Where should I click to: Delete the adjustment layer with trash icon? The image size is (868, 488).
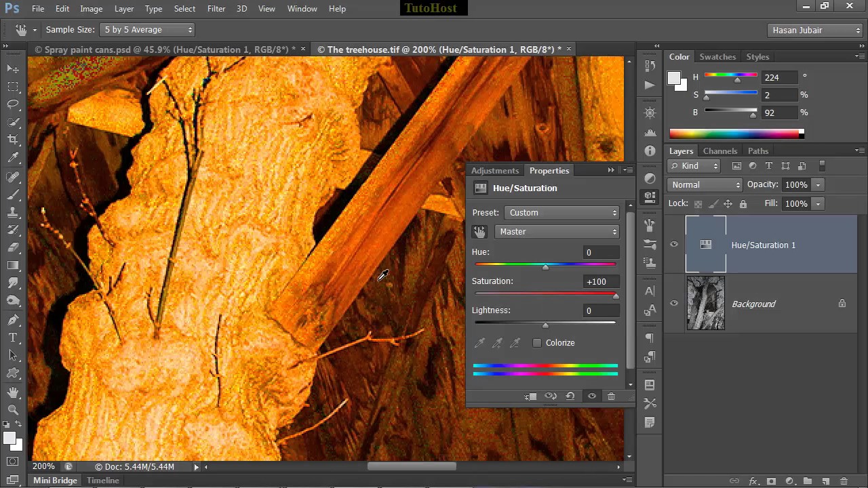point(611,396)
